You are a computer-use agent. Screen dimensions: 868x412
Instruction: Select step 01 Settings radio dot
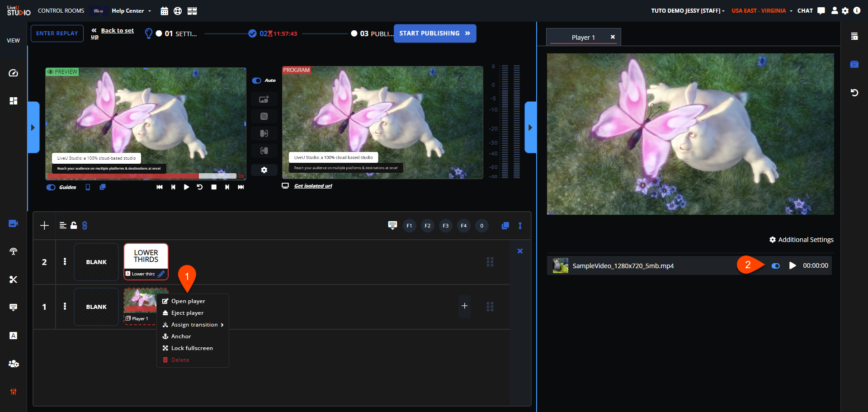click(x=159, y=33)
